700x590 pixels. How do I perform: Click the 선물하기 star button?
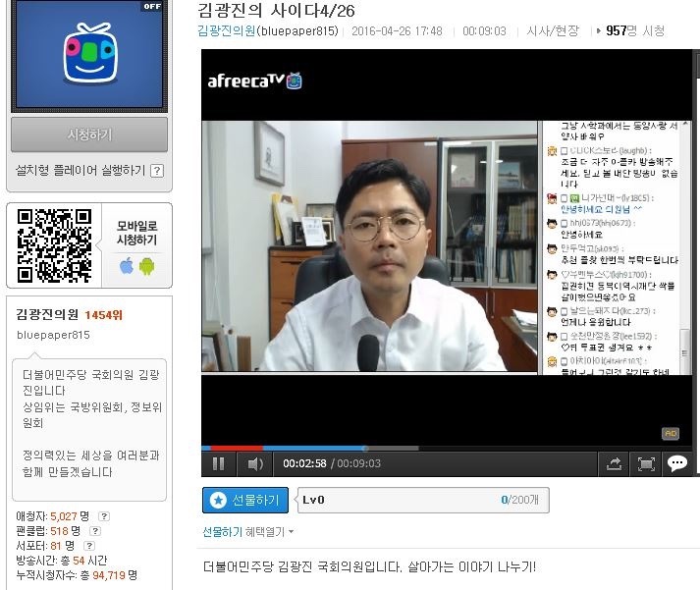click(245, 500)
